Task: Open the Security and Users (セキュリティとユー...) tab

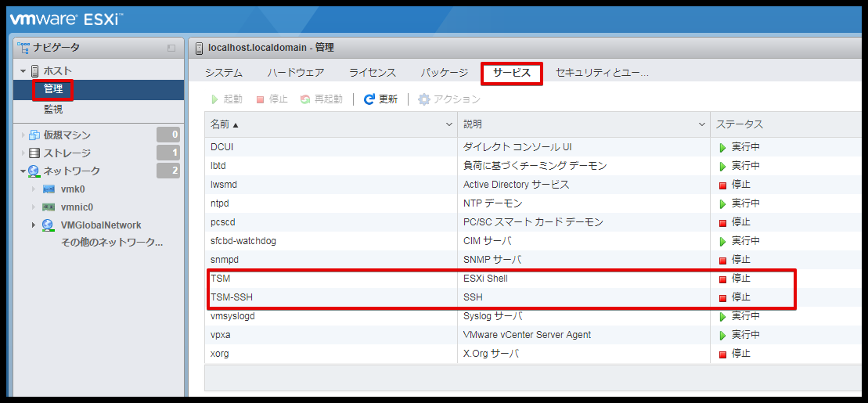Action: pos(602,73)
